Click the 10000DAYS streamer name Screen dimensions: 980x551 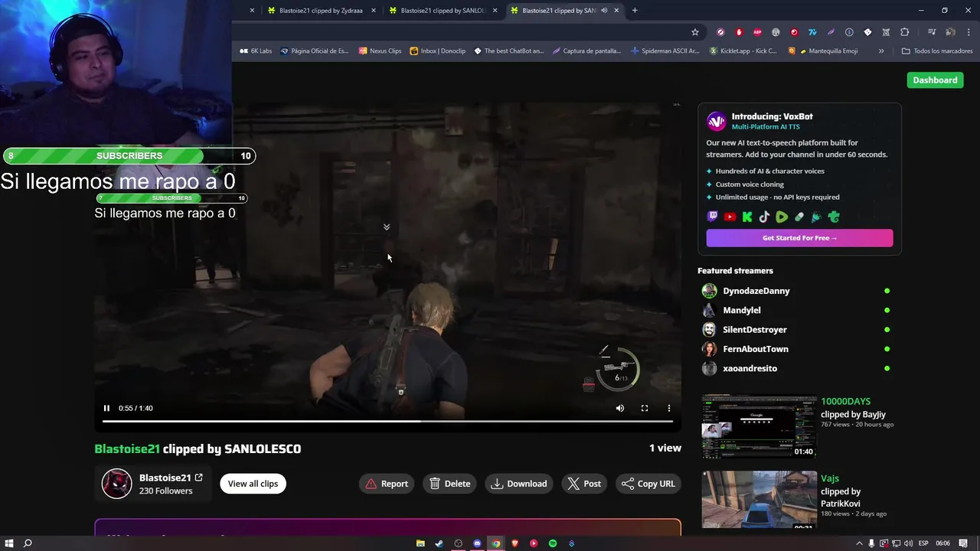pos(845,402)
